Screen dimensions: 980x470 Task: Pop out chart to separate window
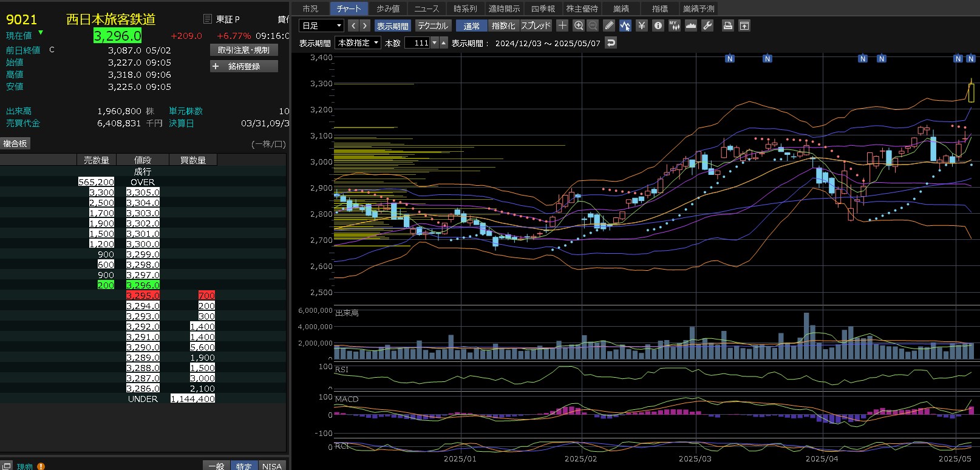[744, 26]
